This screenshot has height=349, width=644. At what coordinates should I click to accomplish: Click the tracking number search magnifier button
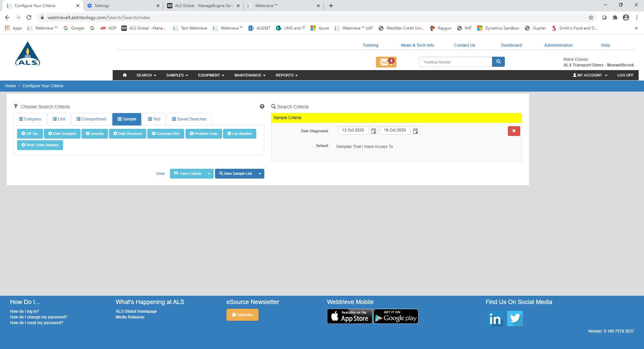pos(498,62)
